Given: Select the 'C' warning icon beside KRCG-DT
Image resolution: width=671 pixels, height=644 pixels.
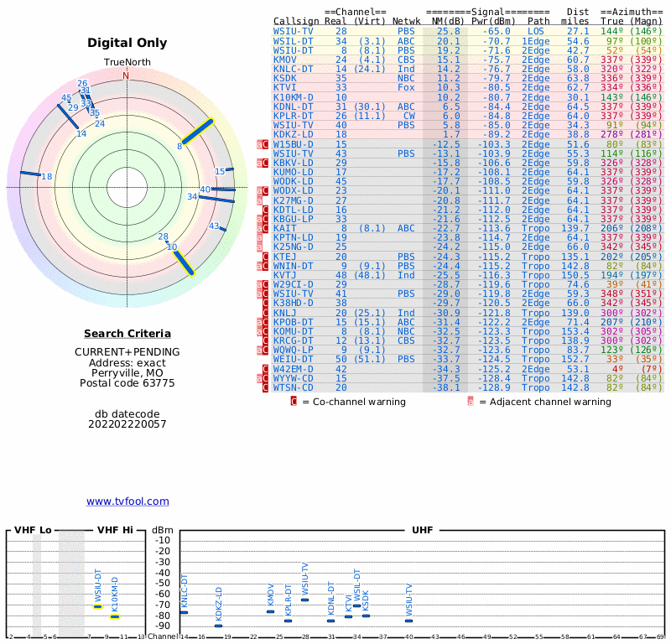Looking at the screenshot, I should (x=265, y=340).
